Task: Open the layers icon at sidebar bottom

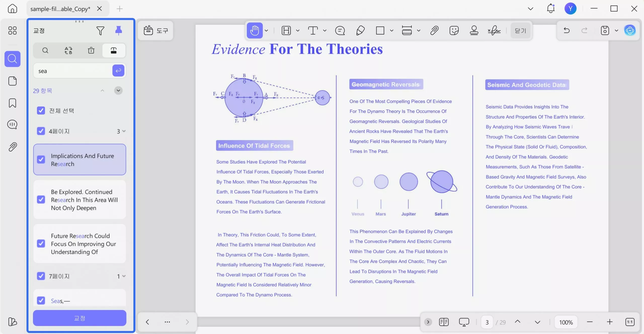Action: coord(12,322)
